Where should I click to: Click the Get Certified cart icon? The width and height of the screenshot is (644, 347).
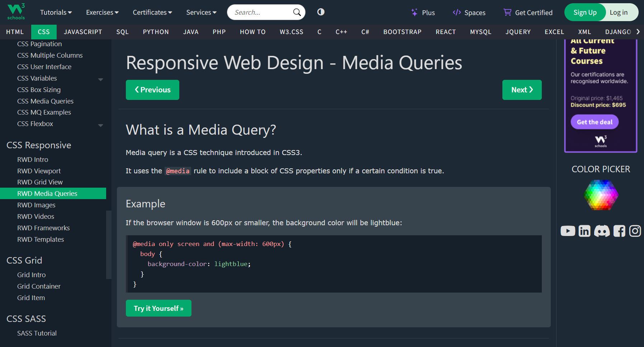(507, 12)
